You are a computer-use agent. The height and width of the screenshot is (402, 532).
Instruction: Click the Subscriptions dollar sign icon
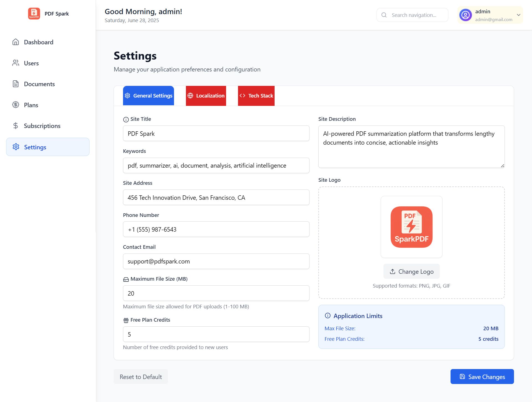pyautogui.click(x=16, y=126)
